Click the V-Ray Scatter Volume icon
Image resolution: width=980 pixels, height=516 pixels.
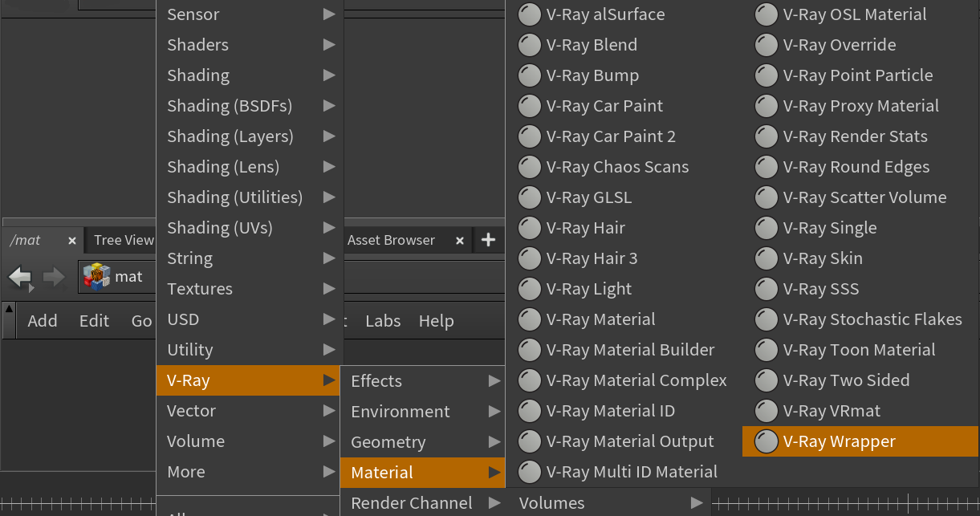coord(767,197)
